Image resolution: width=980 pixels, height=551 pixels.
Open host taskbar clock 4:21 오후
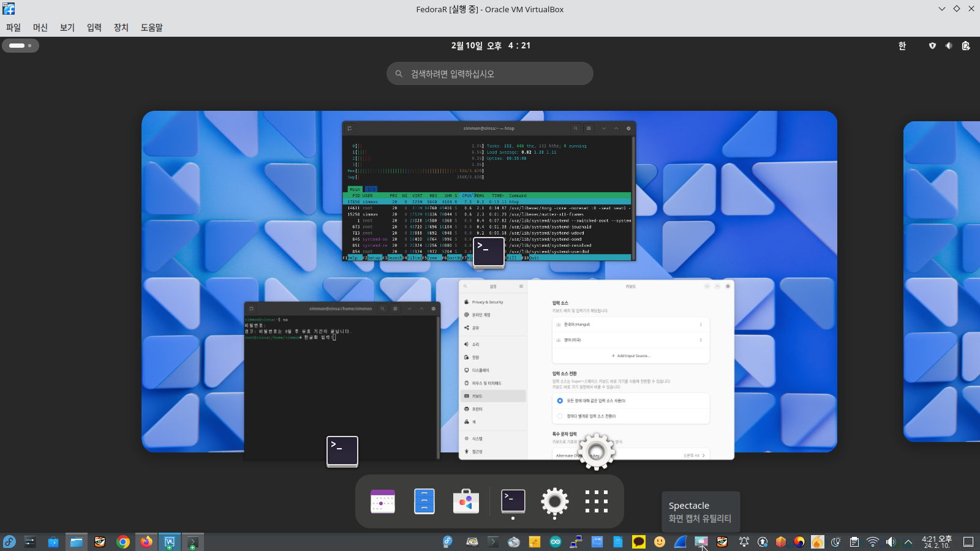click(937, 542)
